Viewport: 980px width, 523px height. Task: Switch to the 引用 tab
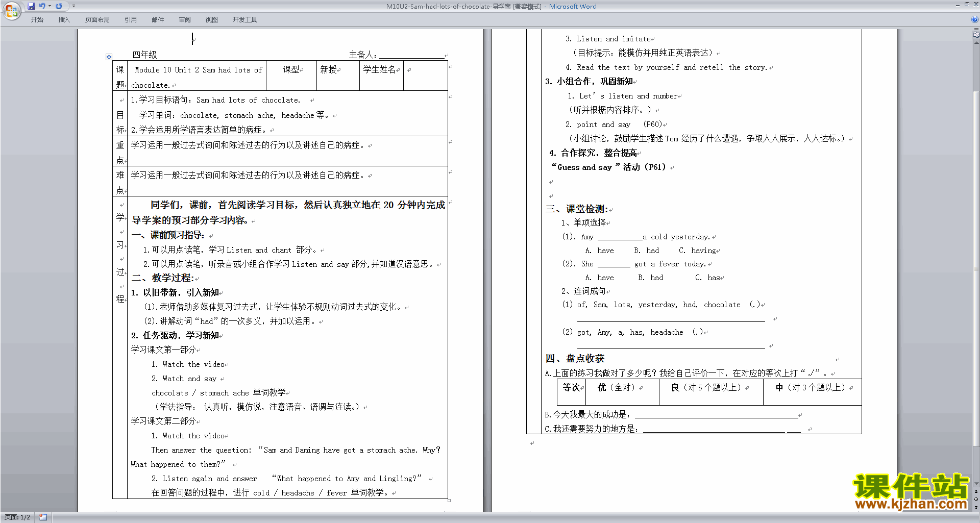130,20
